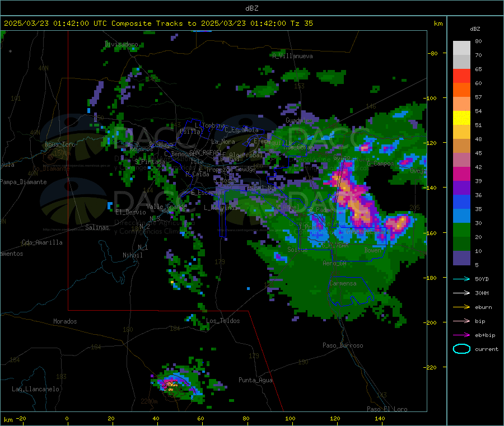Click the bright green 20–30 dBZ swatch
This screenshot has width=504, height=426.
[x=461, y=230]
